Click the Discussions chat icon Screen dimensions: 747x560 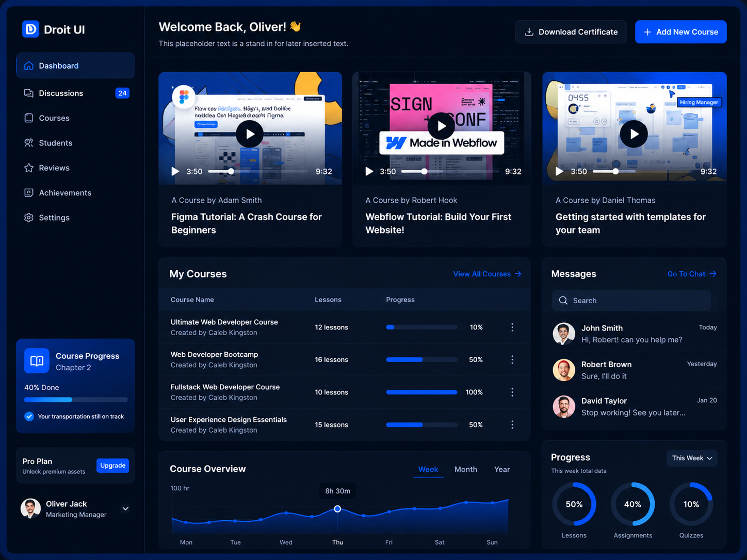click(x=29, y=93)
